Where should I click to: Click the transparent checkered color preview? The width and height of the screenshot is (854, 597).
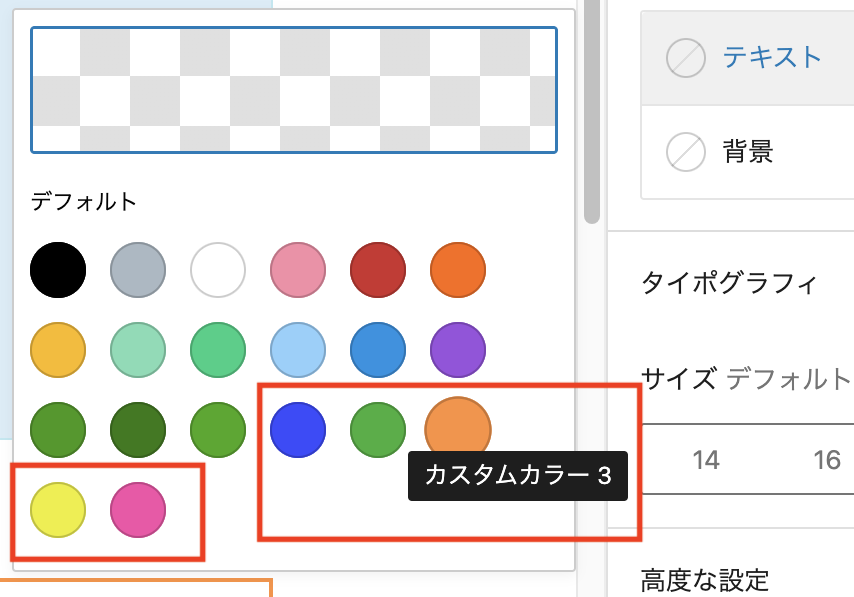(x=294, y=90)
